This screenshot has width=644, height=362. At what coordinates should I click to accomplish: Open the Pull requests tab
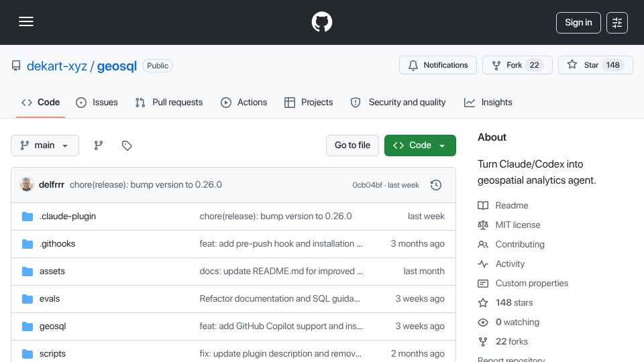(169, 102)
